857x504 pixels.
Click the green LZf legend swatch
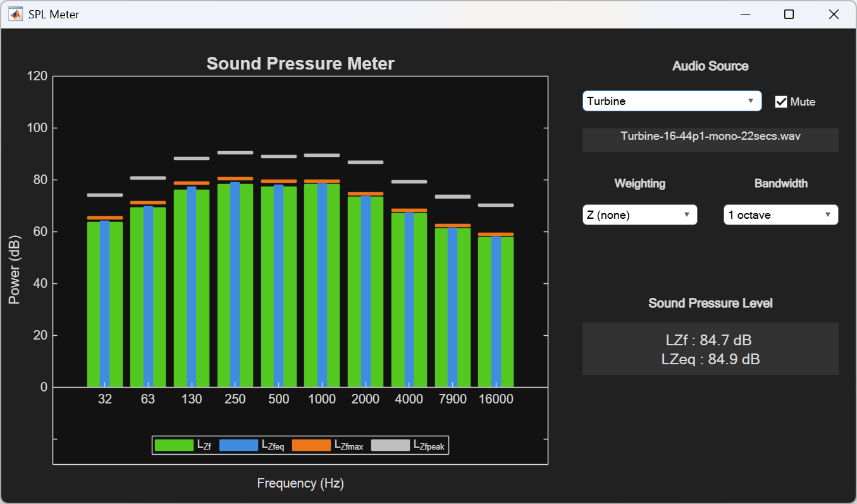(x=174, y=445)
